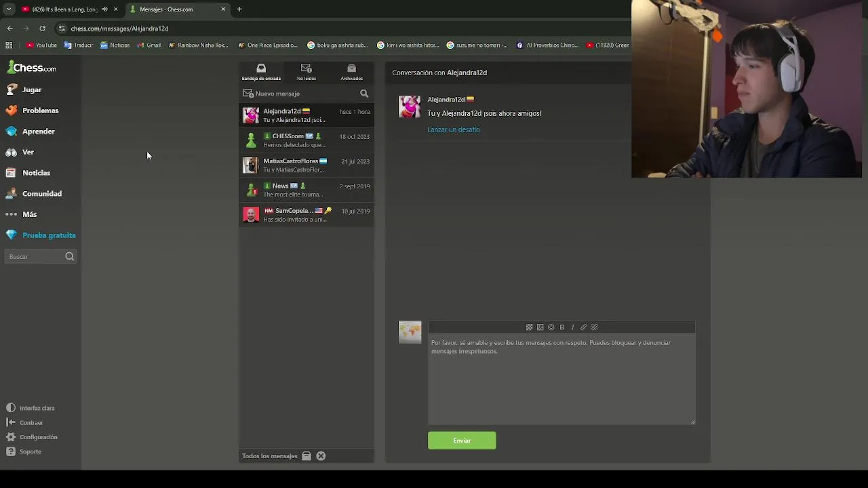868x488 pixels.
Task: Toggle Interfaz clara light mode
Action: (31, 408)
